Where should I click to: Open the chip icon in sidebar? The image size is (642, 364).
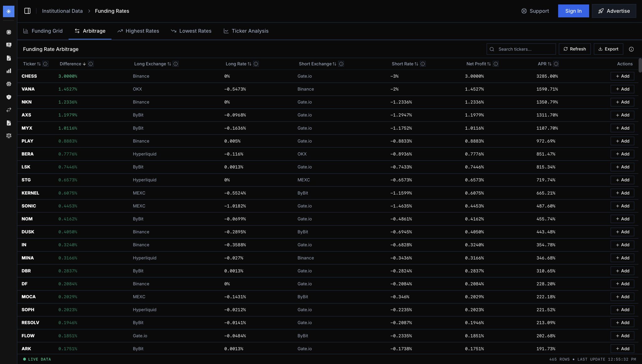coord(9,32)
